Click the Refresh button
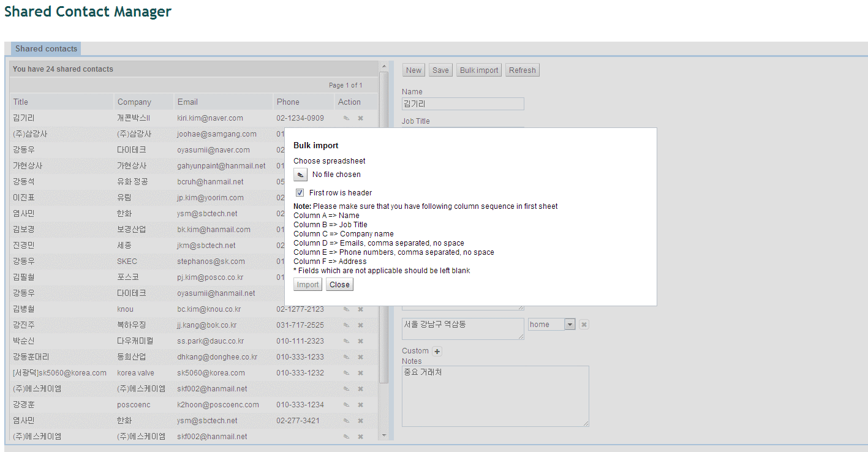The image size is (868, 452). pyautogui.click(x=523, y=70)
